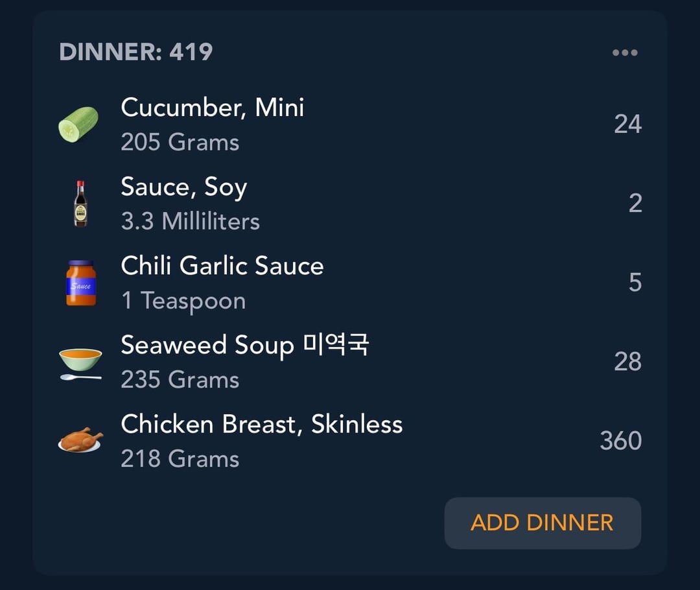The height and width of the screenshot is (590, 700).
Task: Click the cucumber food icon
Action: coord(78,124)
